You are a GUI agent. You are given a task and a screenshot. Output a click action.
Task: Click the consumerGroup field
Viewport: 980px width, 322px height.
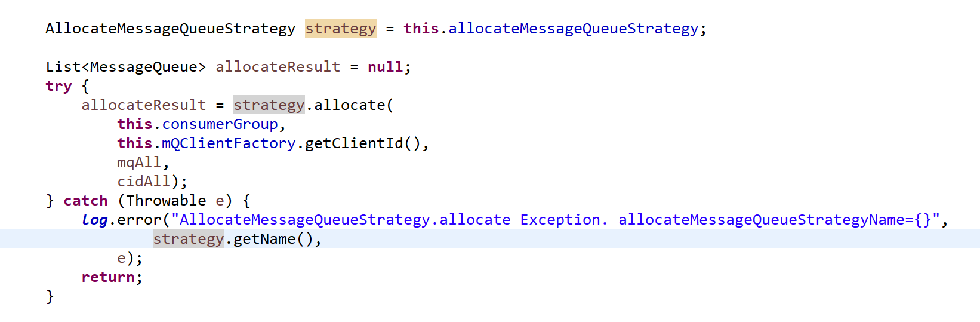point(220,124)
